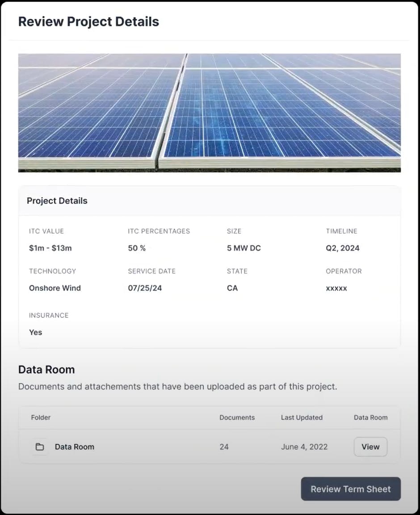
Task: Click the xxxxx operator value
Action: [336, 288]
